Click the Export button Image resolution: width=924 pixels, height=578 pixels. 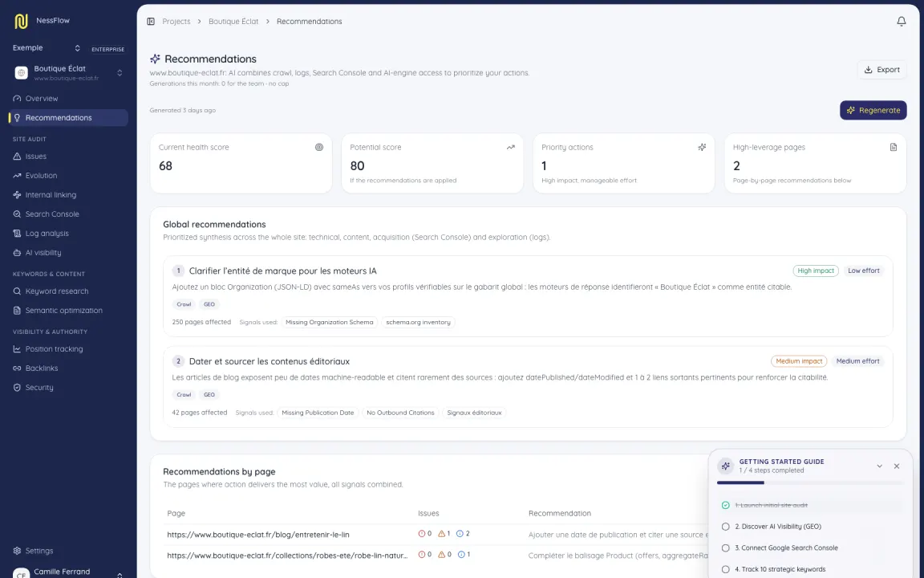881,70
